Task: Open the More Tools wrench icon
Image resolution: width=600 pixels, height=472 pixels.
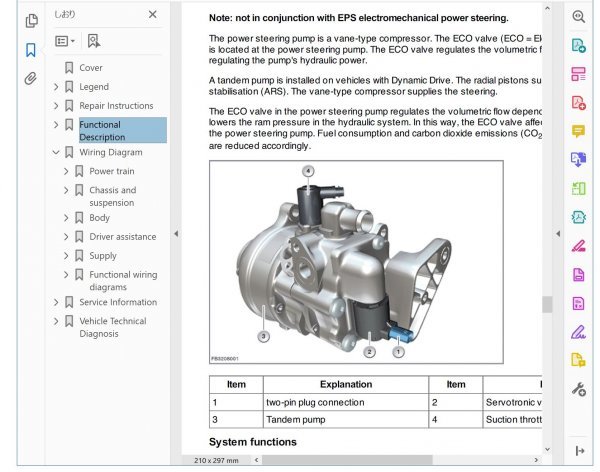Action: click(579, 389)
